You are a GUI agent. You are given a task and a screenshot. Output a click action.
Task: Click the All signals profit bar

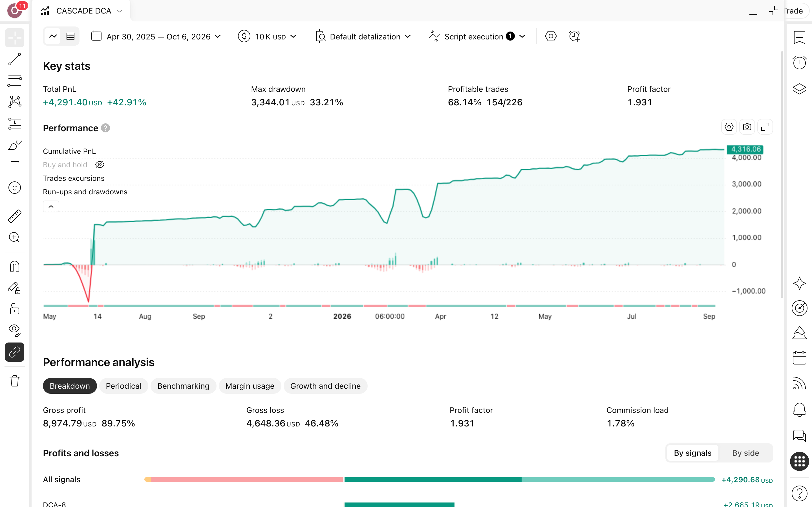(429, 479)
